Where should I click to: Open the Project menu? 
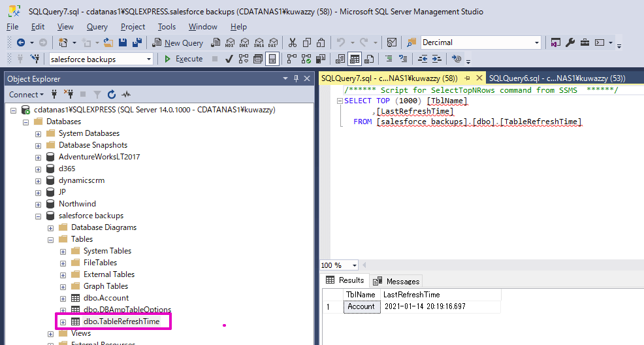[x=133, y=27]
